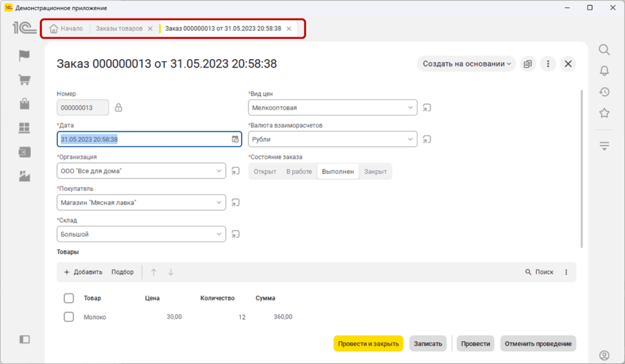Close the order form with the X button
Viewport: 625px width, 364px height.
(568, 64)
